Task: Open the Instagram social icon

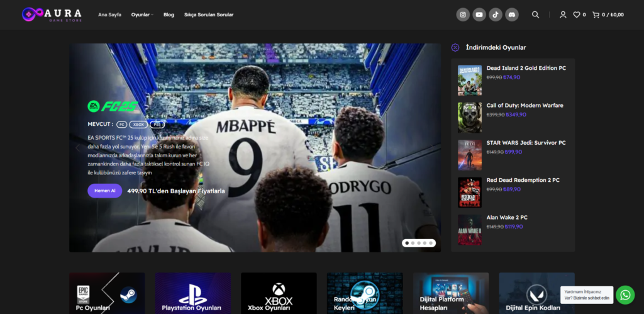Action: (463, 14)
